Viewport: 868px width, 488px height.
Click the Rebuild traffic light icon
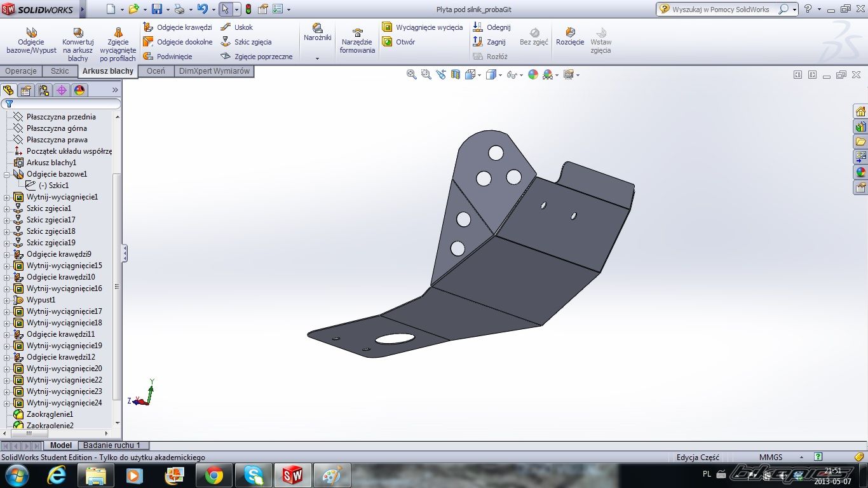248,9
